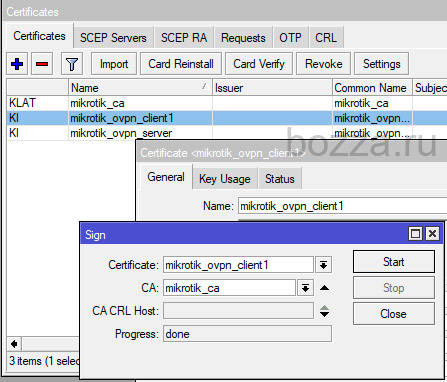Collapse CA field with up arrow
The width and height of the screenshot is (447, 382).
pos(324,288)
